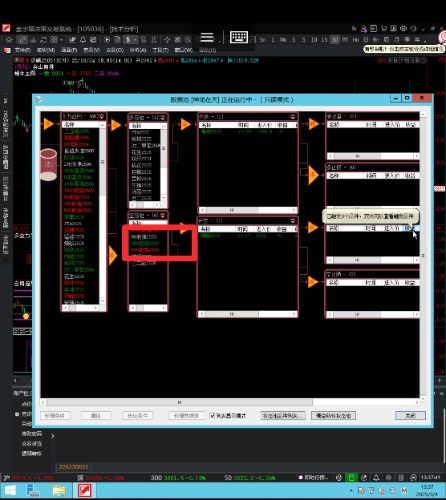Select the 15 minute period button
This screenshot has width=446, height=500.
click(324, 40)
